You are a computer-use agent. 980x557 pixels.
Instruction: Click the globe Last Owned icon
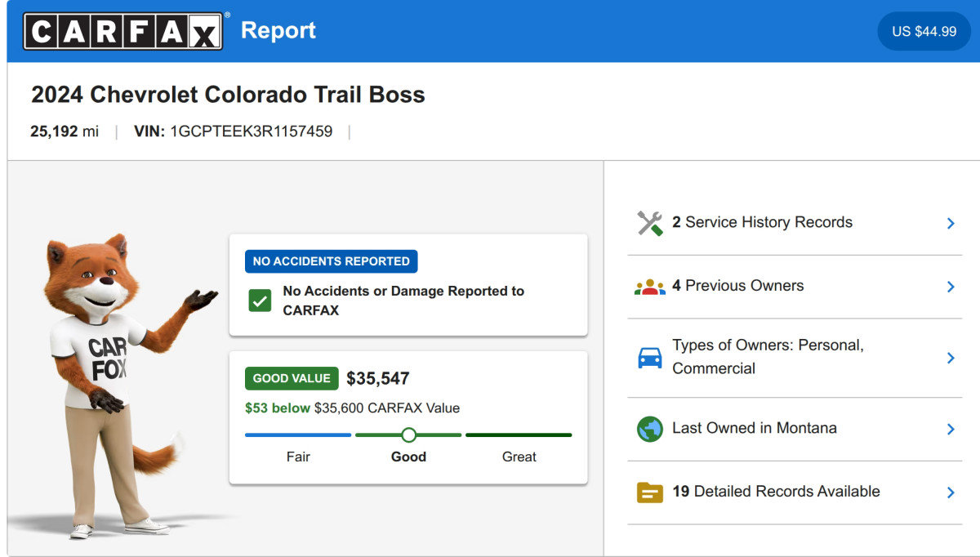(x=650, y=429)
